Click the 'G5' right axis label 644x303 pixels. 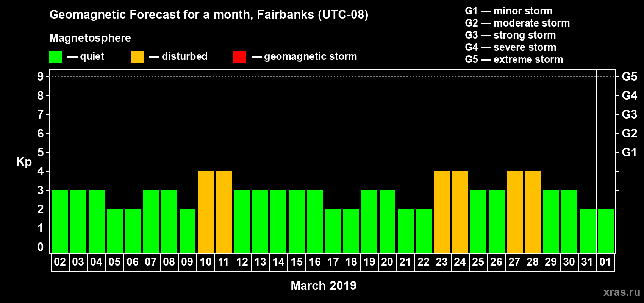[x=630, y=77]
